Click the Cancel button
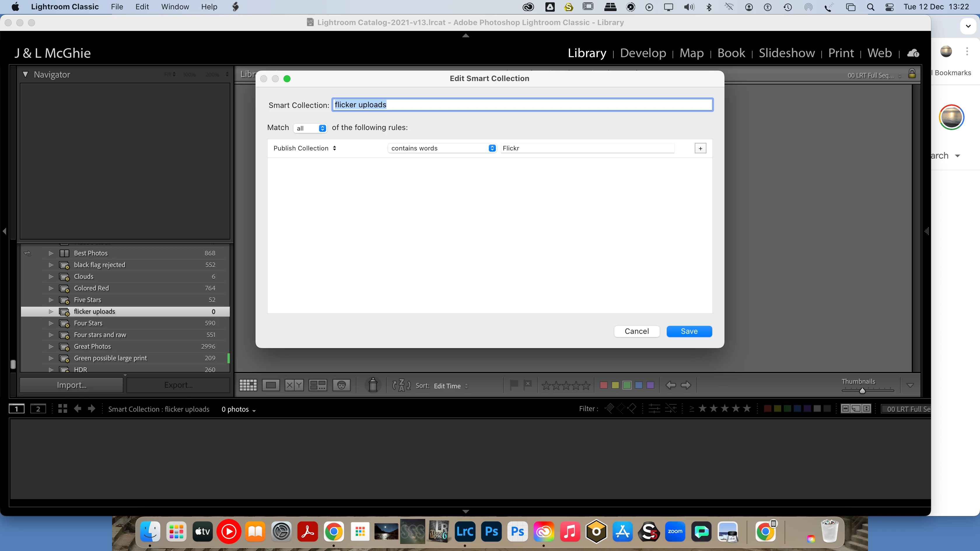Screen dimensions: 980x551 coord(636,331)
